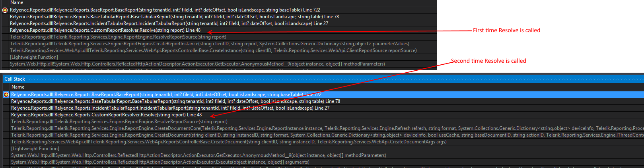The height and width of the screenshot is (168, 644).
Task: Select the ReportEngine.CreateDocument frame with useCache parameter
Action: click(327, 135)
